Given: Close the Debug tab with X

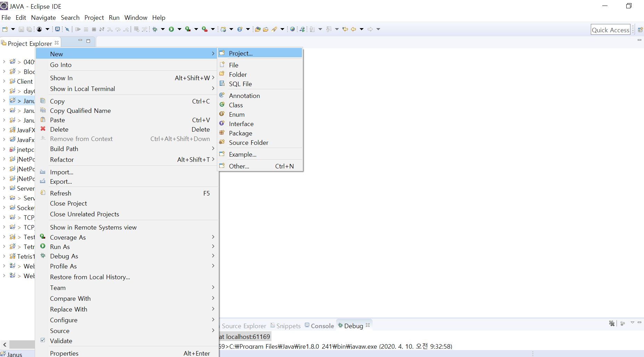Looking at the screenshot, I should pyautogui.click(x=368, y=325).
